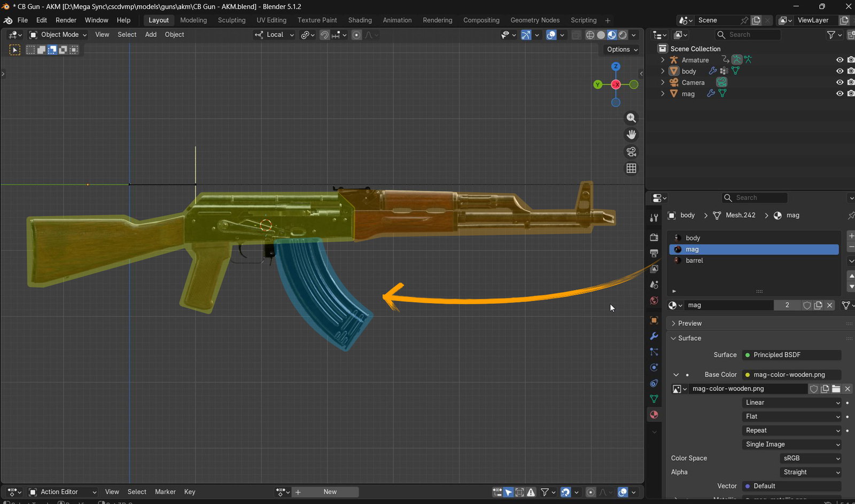
Task: Toggle the snapping magnet button
Action: tap(324, 35)
